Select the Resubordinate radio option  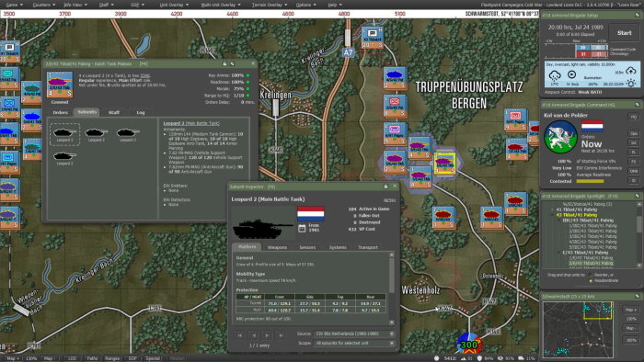591,281
